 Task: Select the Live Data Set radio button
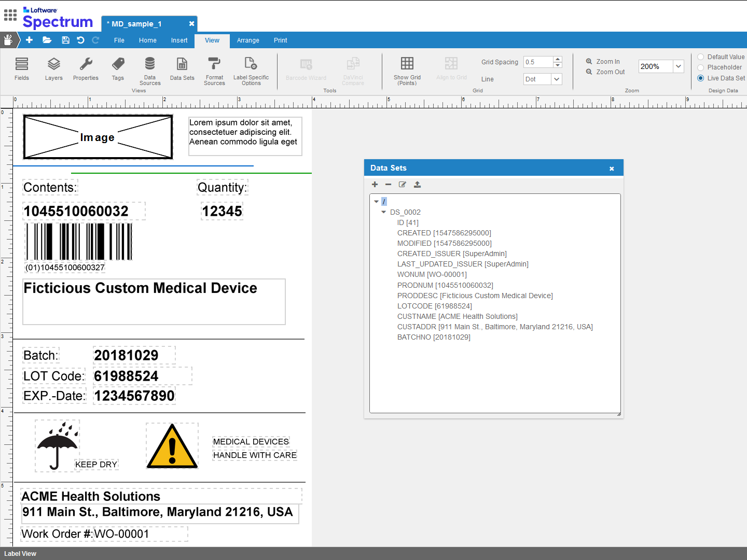(x=700, y=78)
